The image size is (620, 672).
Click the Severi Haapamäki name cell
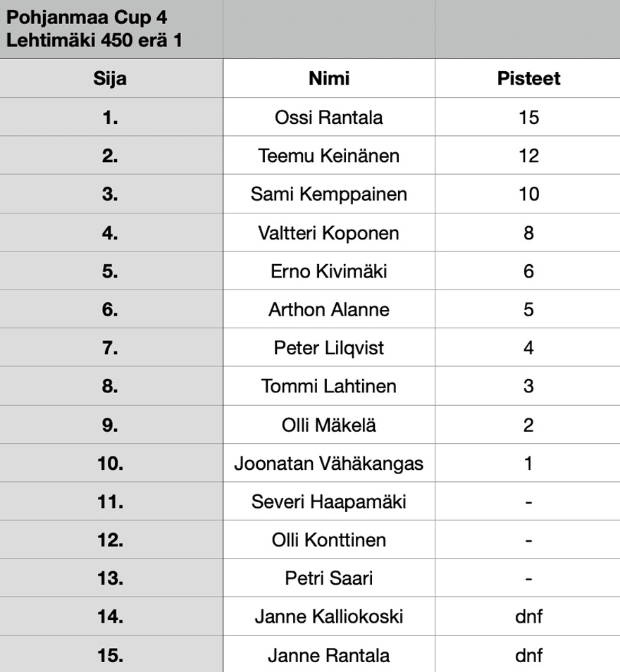coord(329,501)
